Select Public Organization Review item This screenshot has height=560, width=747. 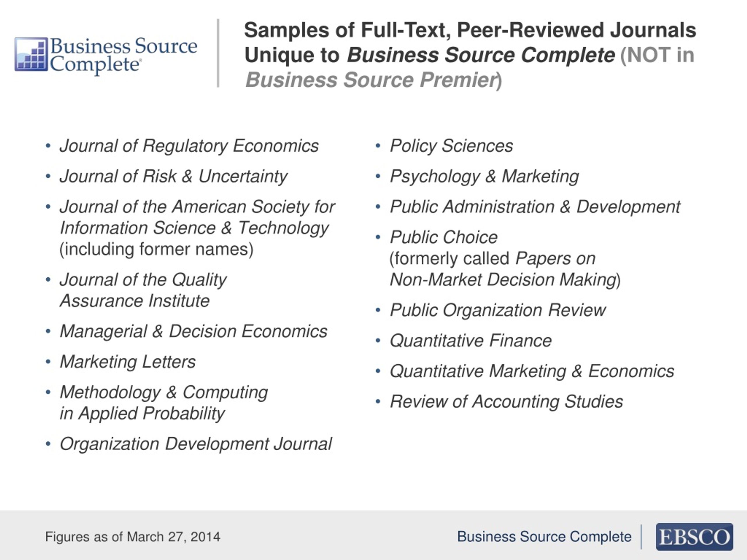pyautogui.click(x=498, y=310)
